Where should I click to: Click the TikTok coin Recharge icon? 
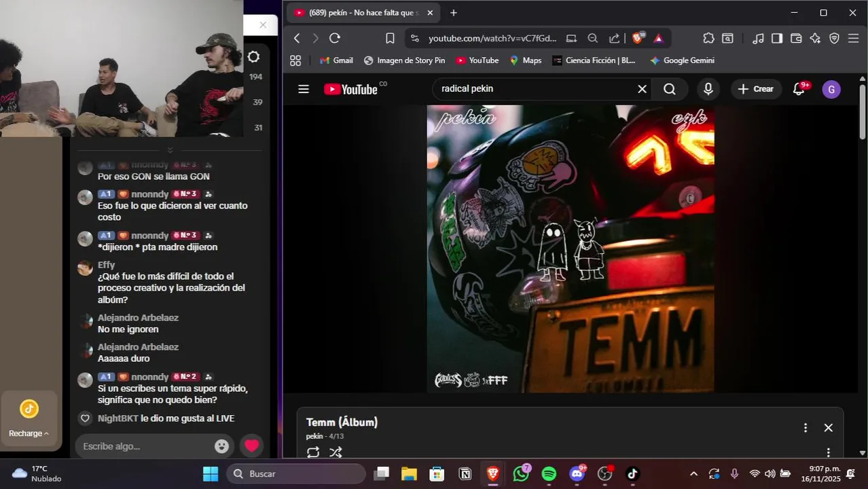(29, 409)
